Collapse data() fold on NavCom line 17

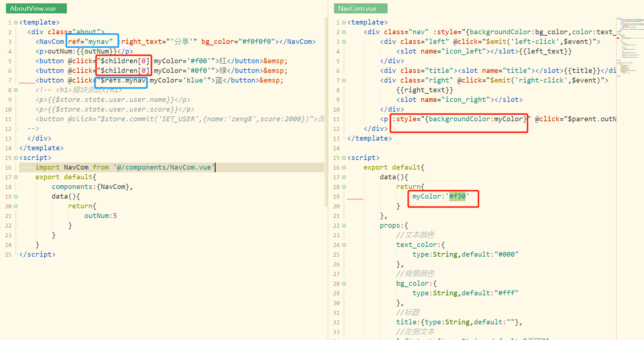tap(344, 177)
